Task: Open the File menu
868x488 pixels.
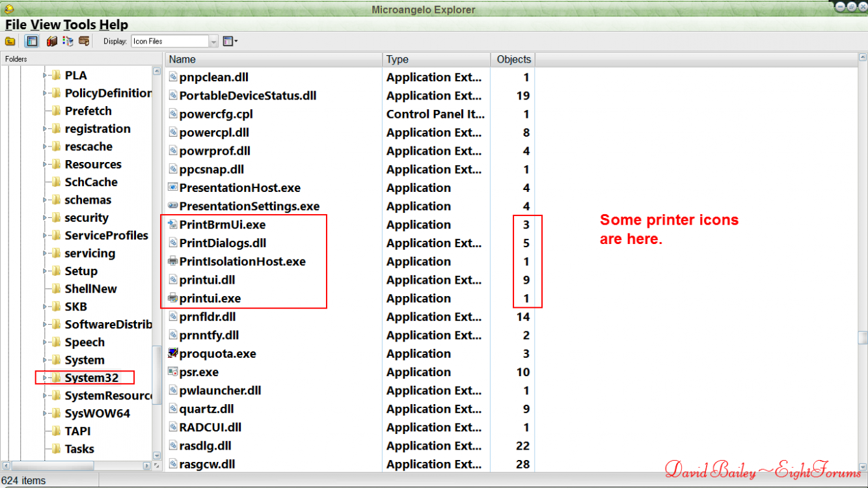Action: click(16, 25)
